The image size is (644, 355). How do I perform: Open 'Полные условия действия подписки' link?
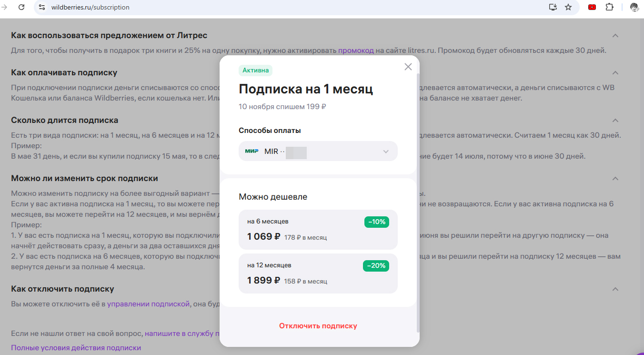(x=76, y=348)
